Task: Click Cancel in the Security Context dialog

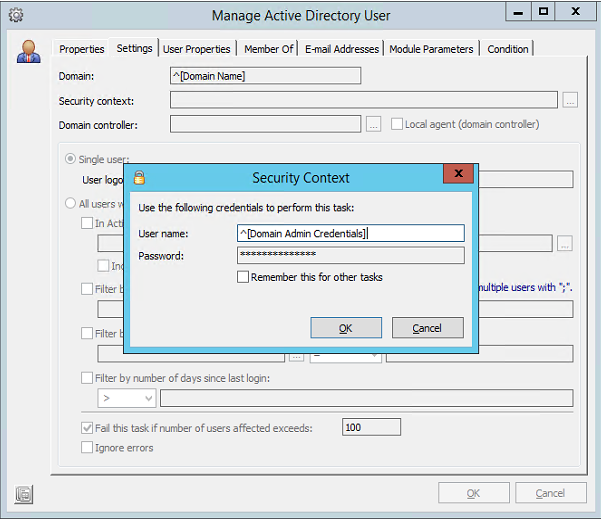Action: click(x=428, y=328)
